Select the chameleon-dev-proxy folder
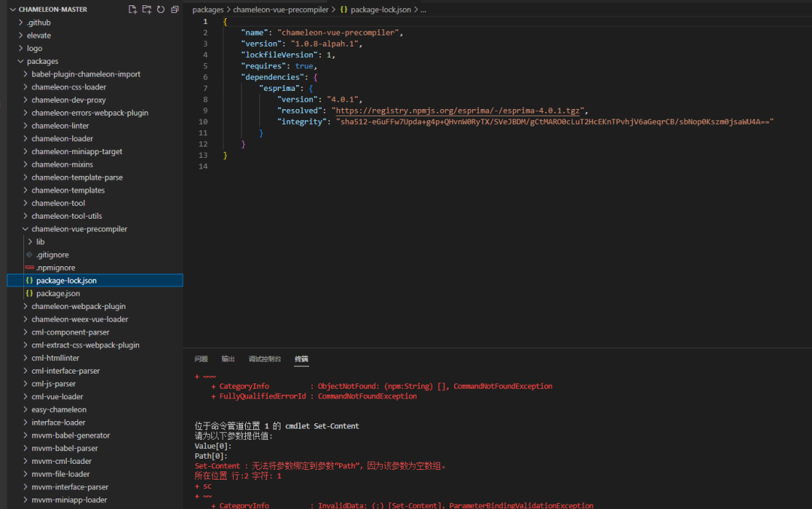 [68, 100]
